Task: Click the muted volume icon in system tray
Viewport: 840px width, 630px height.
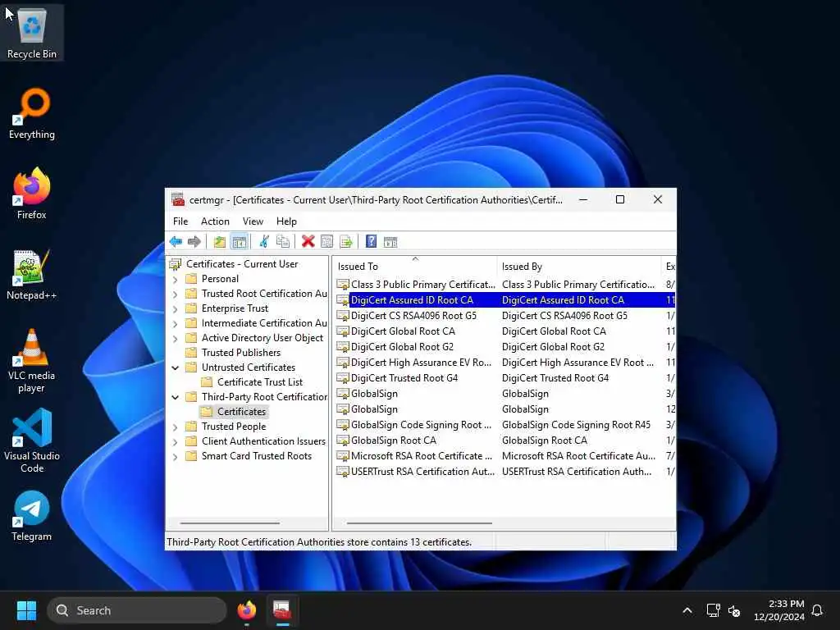Action: point(734,610)
